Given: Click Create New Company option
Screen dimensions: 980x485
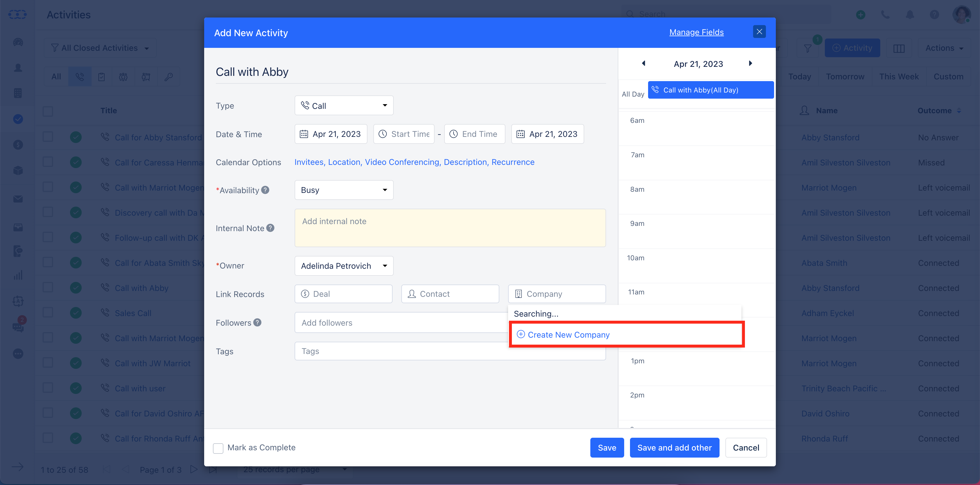Looking at the screenshot, I should pos(626,335).
